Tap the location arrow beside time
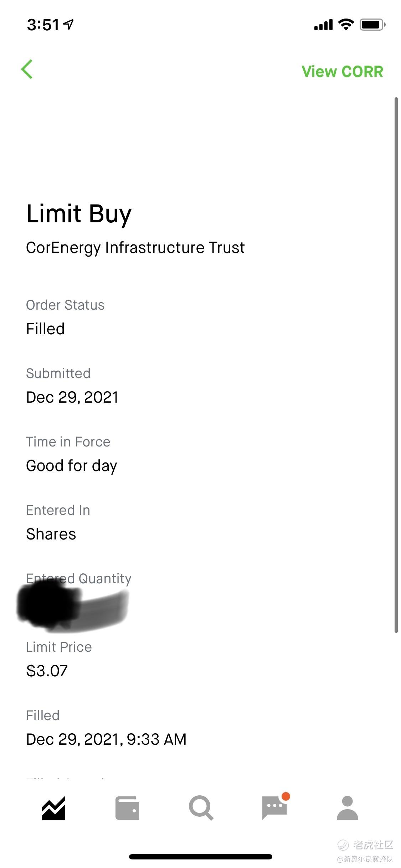Screen dimensions: 401x868 (x=68, y=24)
